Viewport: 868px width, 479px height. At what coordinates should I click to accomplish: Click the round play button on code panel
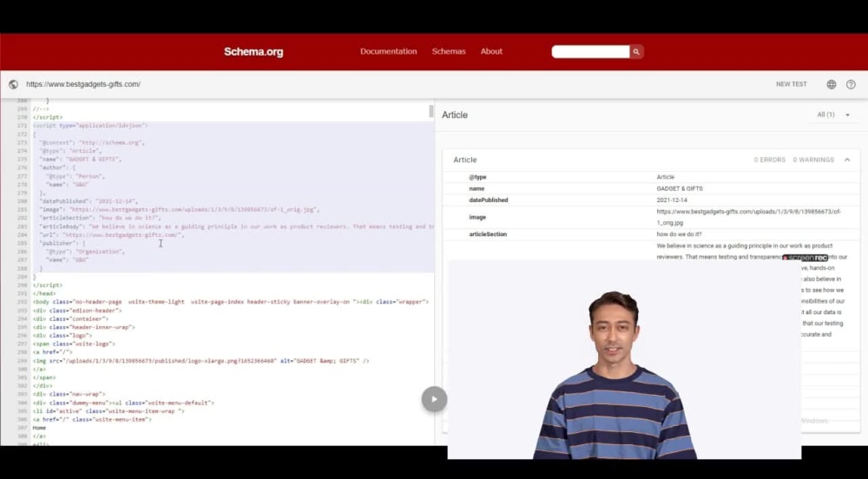point(434,399)
